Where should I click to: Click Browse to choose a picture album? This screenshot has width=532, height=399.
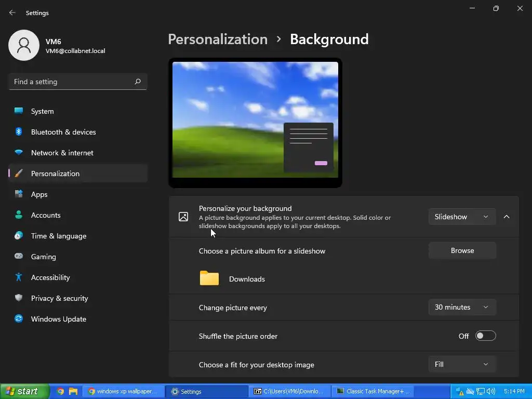(462, 250)
